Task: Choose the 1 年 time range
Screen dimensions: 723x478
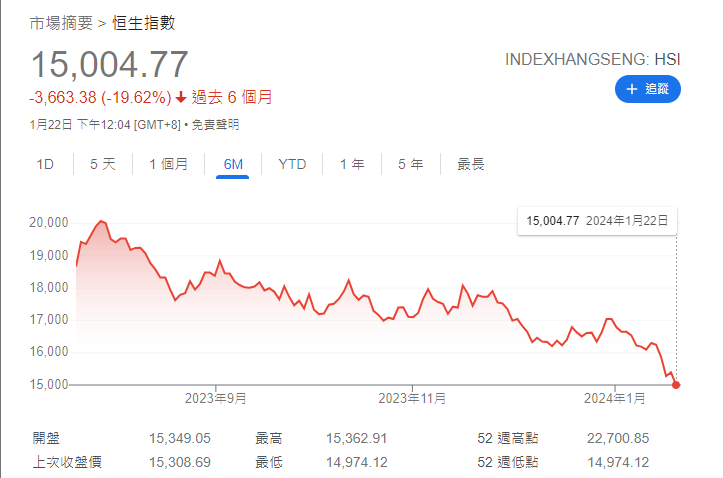Action: 351,164
